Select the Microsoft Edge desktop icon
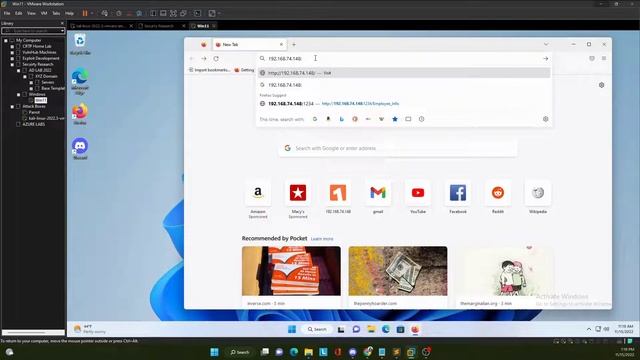 point(80,81)
